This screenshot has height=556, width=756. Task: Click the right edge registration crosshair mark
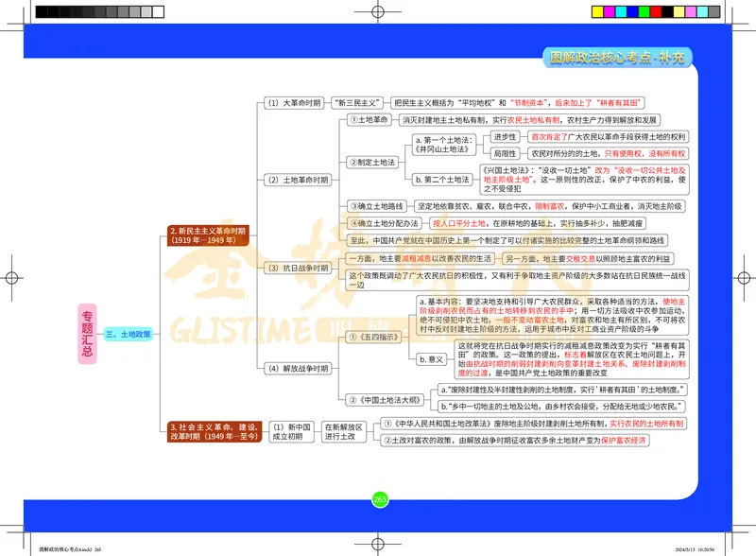742,278
